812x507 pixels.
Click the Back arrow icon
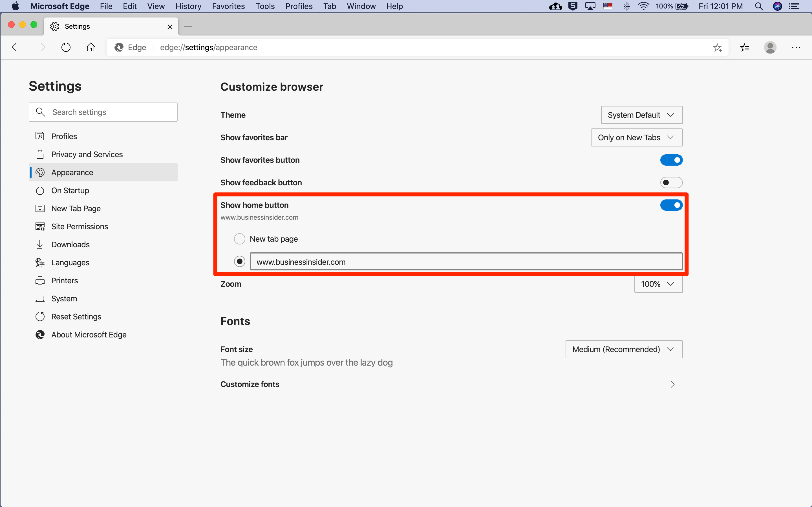tap(16, 47)
